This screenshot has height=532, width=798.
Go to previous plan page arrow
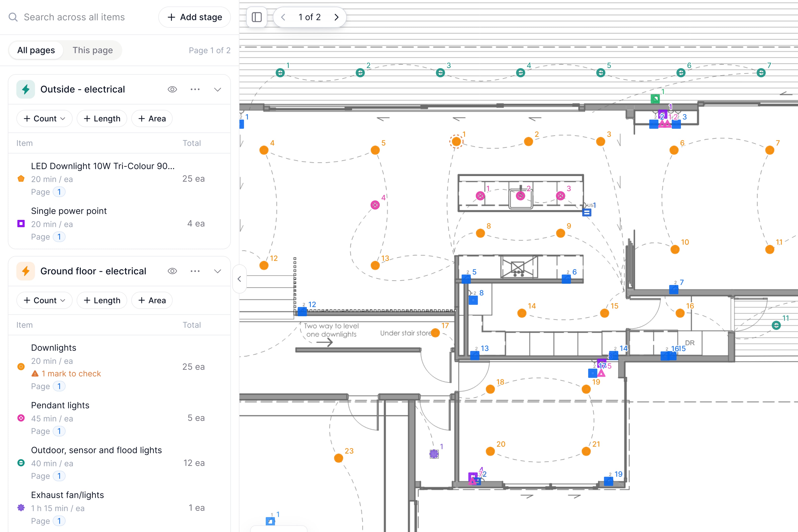pyautogui.click(x=283, y=17)
